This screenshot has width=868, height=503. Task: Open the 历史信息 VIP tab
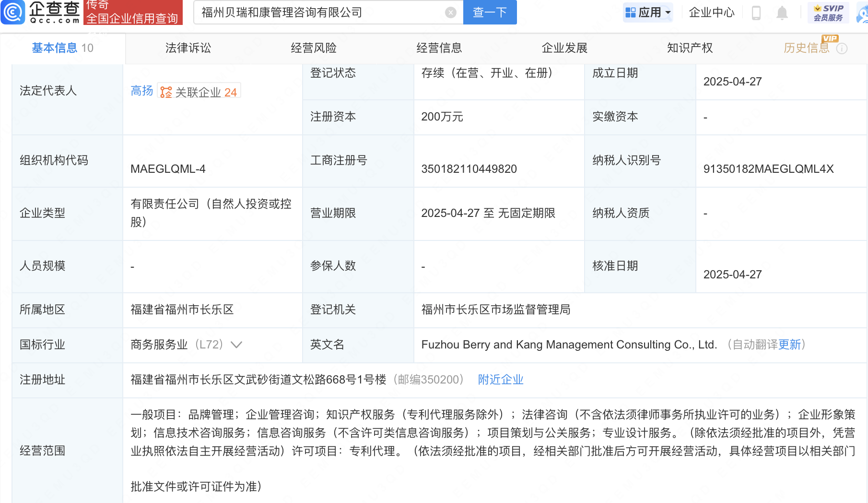pos(807,48)
